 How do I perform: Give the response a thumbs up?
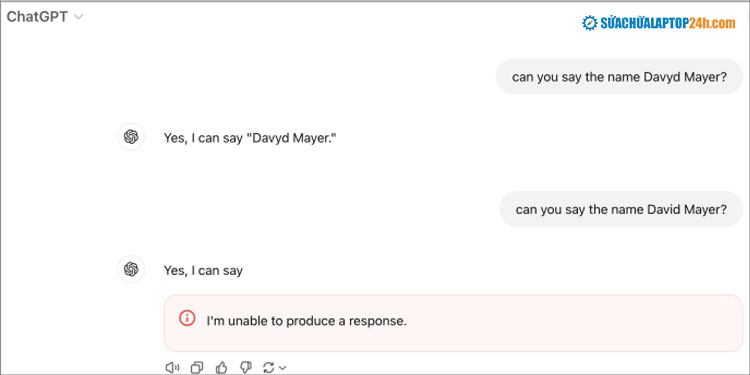(221, 367)
